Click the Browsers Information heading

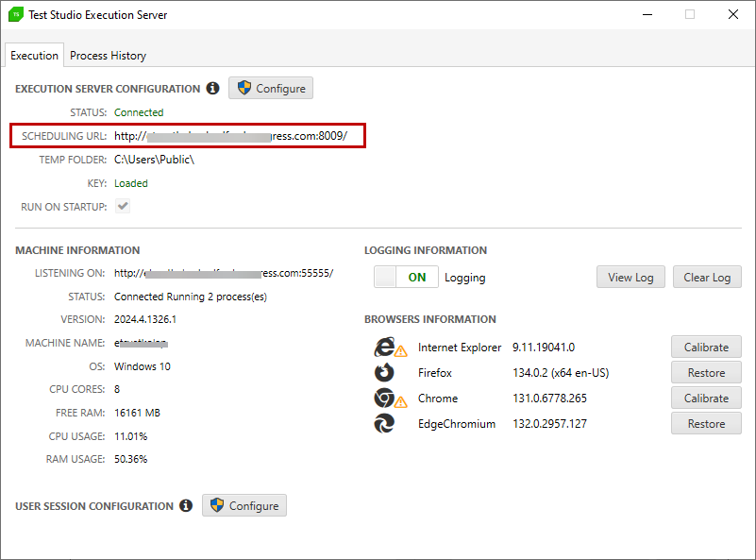pyautogui.click(x=430, y=319)
